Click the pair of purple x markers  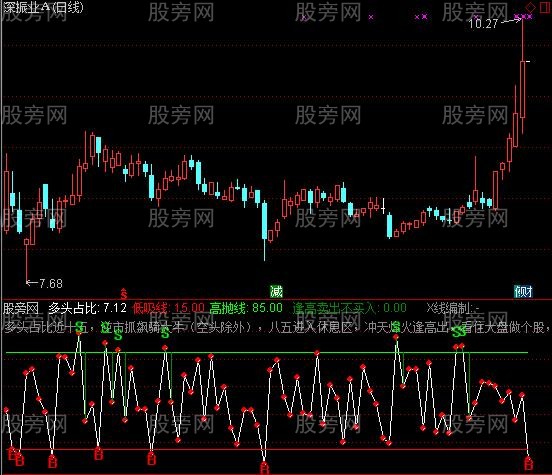click(x=421, y=17)
